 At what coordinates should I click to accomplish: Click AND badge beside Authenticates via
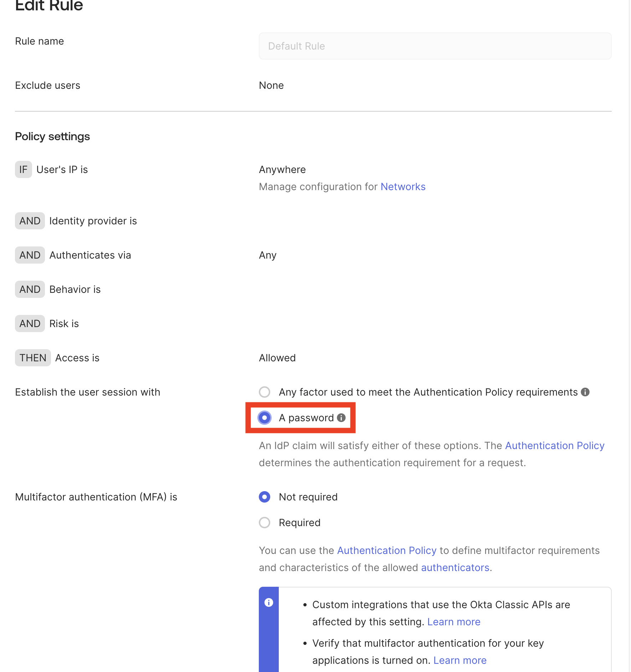(x=30, y=255)
